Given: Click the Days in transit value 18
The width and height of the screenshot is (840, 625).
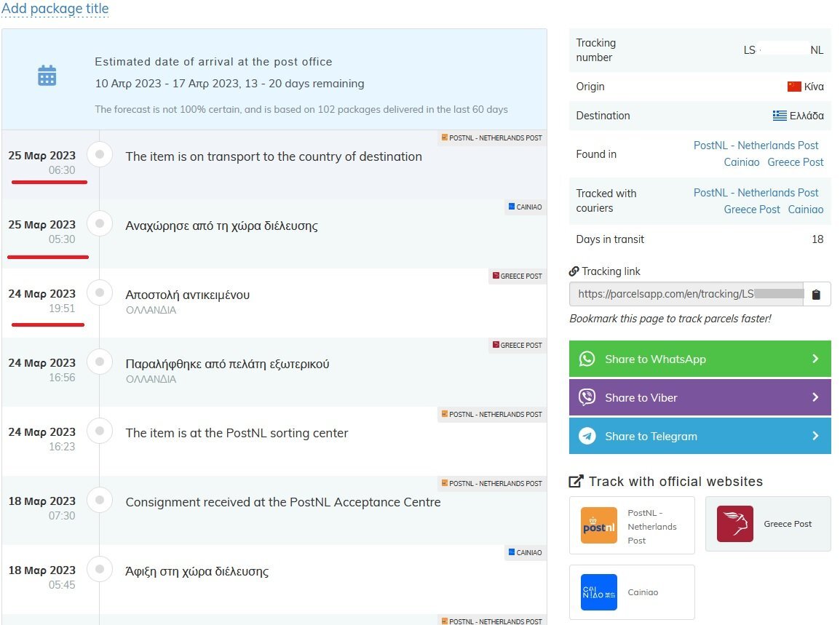Looking at the screenshot, I should tap(817, 239).
